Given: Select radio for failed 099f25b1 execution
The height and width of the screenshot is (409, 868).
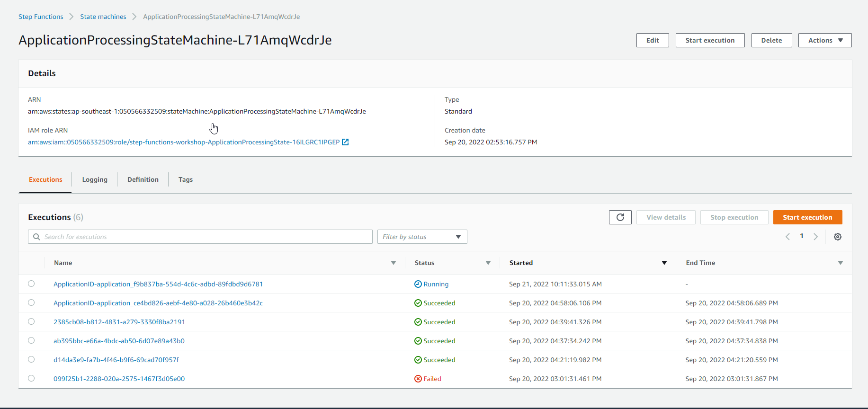Looking at the screenshot, I should 31,378.
